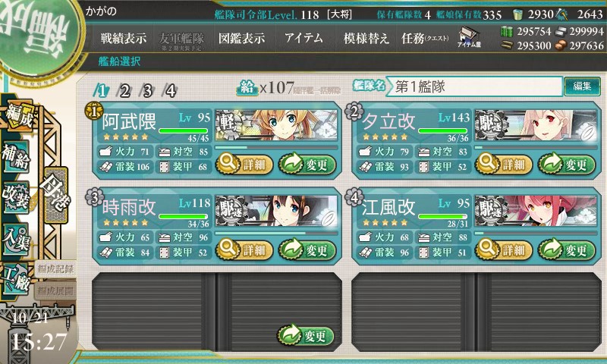Screen dimensions: 607x364
Task: Click the 給 resupply ration icon
Action: pyautogui.click(x=247, y=88)
